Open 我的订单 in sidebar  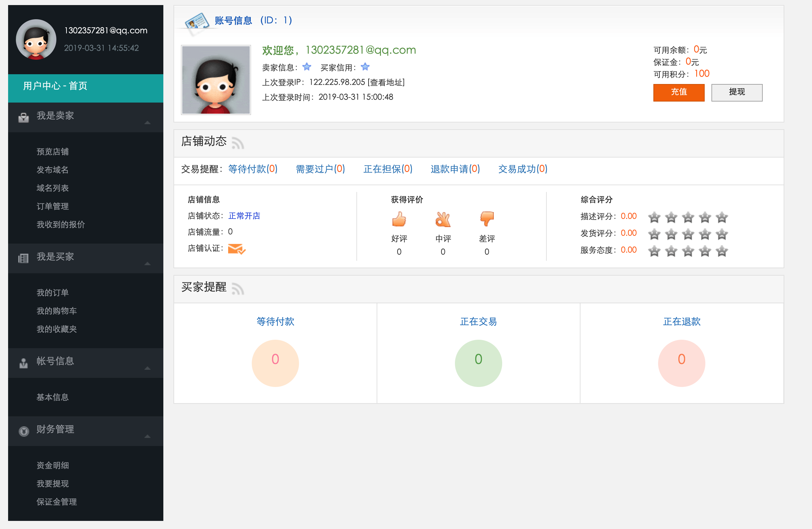point(53,293)
